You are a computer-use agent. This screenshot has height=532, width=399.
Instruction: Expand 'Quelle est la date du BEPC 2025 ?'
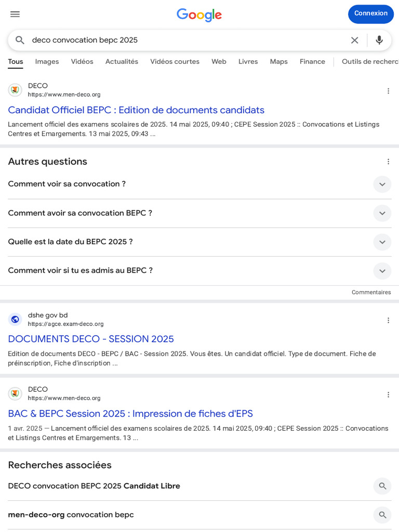click(382, 242)
